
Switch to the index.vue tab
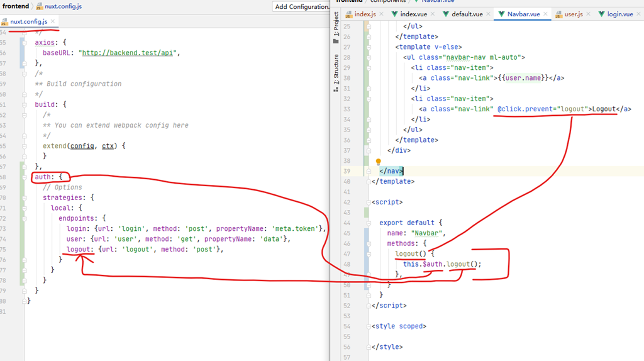point(414,14)
